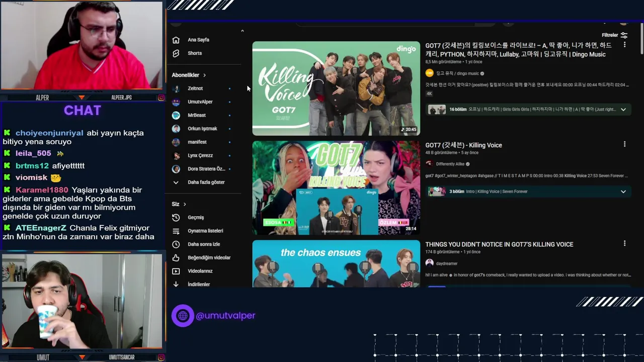Select Shorts menu item
The height and width of the screenshot is (362, 644).
tap(195, 53)
